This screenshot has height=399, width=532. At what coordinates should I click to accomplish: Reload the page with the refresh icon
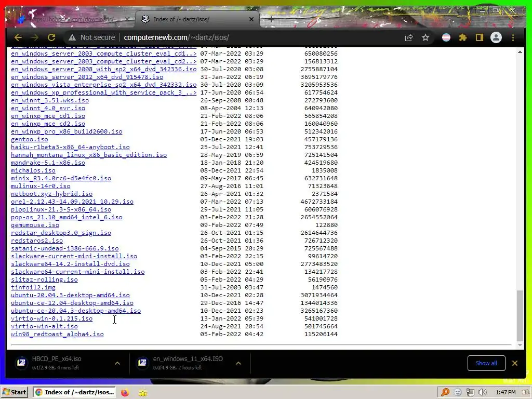[x=51, y=37]
